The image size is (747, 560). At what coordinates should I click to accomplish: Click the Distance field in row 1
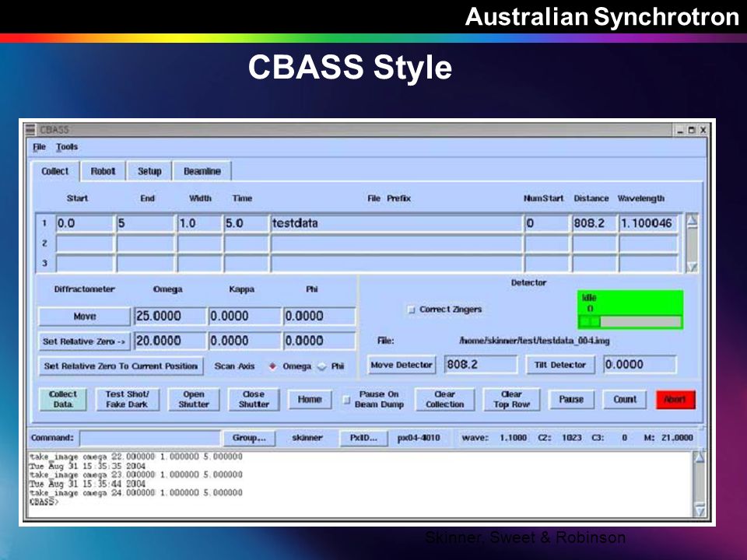pyautogui.click(x=594, y=223)
